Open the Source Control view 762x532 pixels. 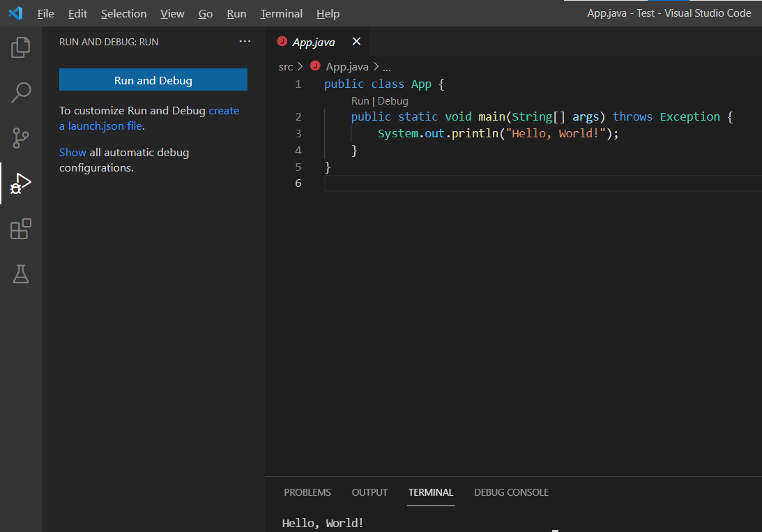pos(20,137)
